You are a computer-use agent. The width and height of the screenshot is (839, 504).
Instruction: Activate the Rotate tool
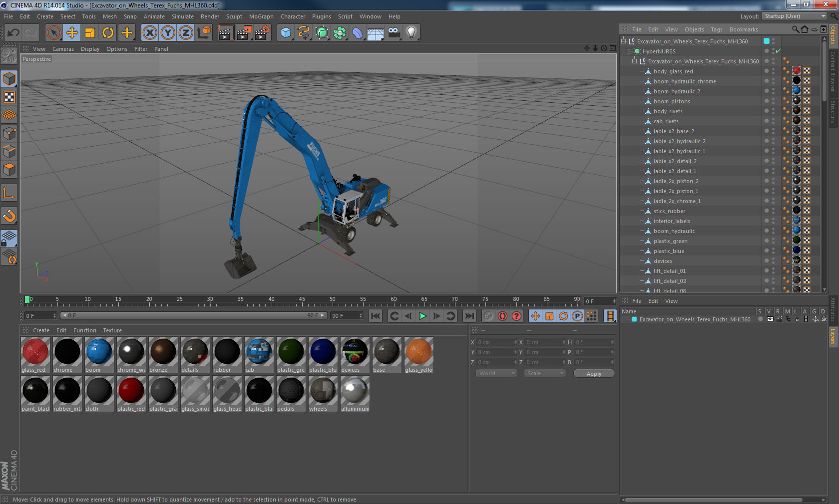[x=108, y=33]
